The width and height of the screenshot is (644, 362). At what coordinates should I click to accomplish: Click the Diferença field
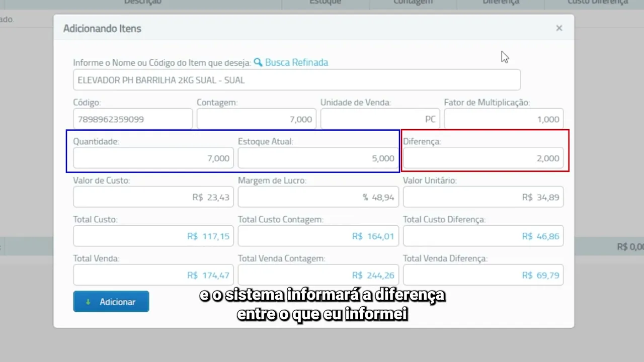click(484, 158)
